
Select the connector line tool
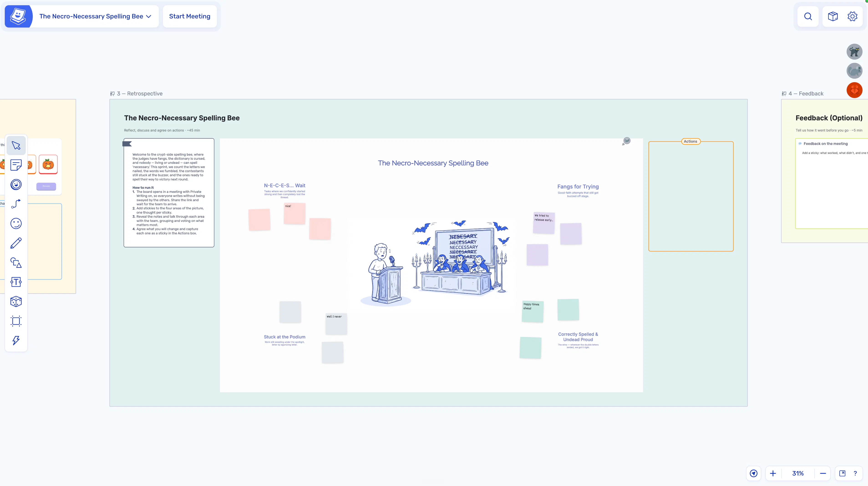click(x=16, y=204)
